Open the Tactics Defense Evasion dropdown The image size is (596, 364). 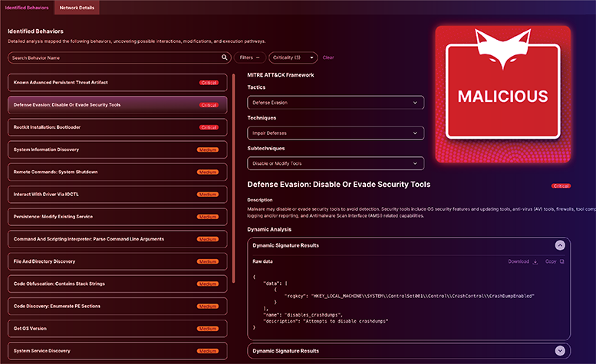pyautogui.click(x=336, y=103)
